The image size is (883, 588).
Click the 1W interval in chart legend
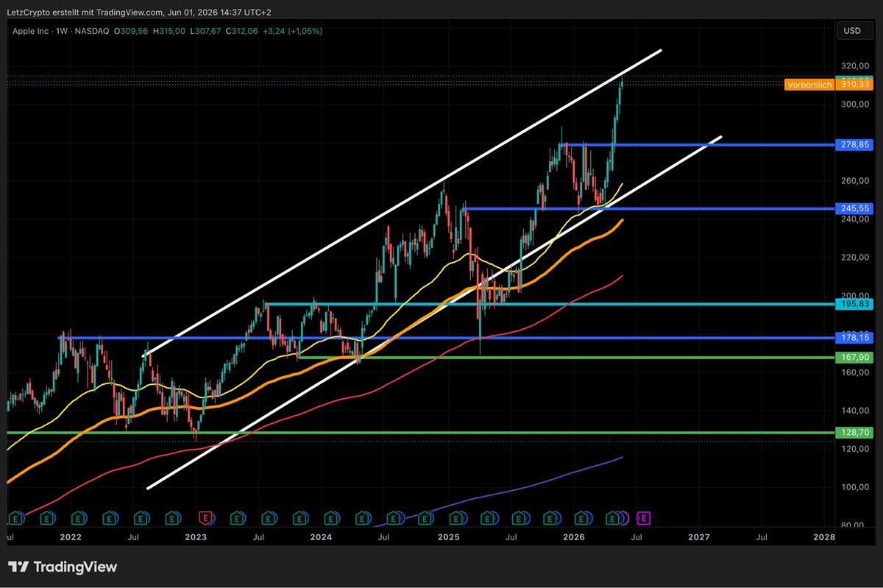tap(63, 31)
